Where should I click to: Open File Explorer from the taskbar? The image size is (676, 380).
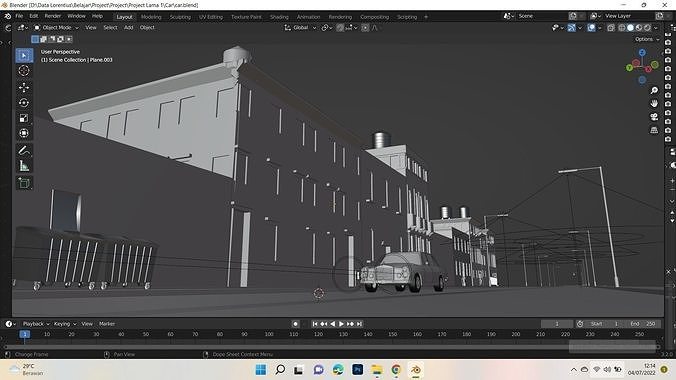click(x=377, y=370)
